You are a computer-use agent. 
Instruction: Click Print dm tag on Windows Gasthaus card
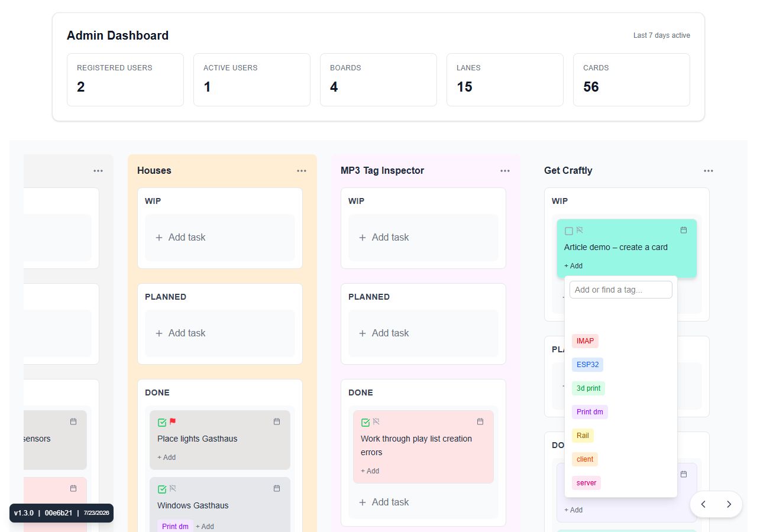[x=175, y=527]
